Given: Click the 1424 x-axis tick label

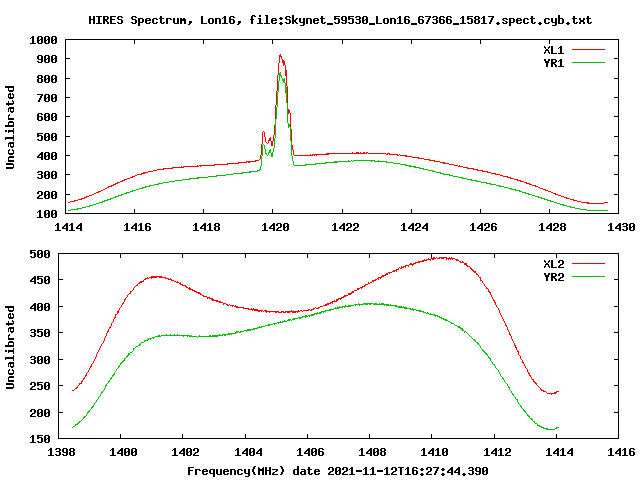Looking at the screenshot, I should (414, 227).
